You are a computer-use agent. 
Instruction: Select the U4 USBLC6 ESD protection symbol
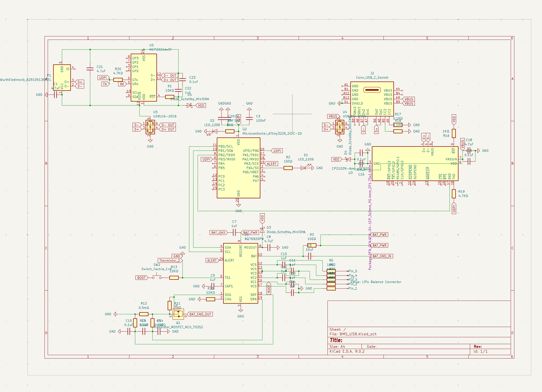click(339, 127)
